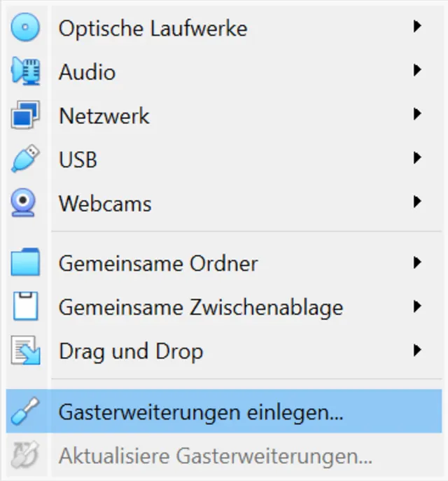Click the clipboard icon for Zwischenablage
The width and height of the screenshot is (448, 481).
point(25,307)
